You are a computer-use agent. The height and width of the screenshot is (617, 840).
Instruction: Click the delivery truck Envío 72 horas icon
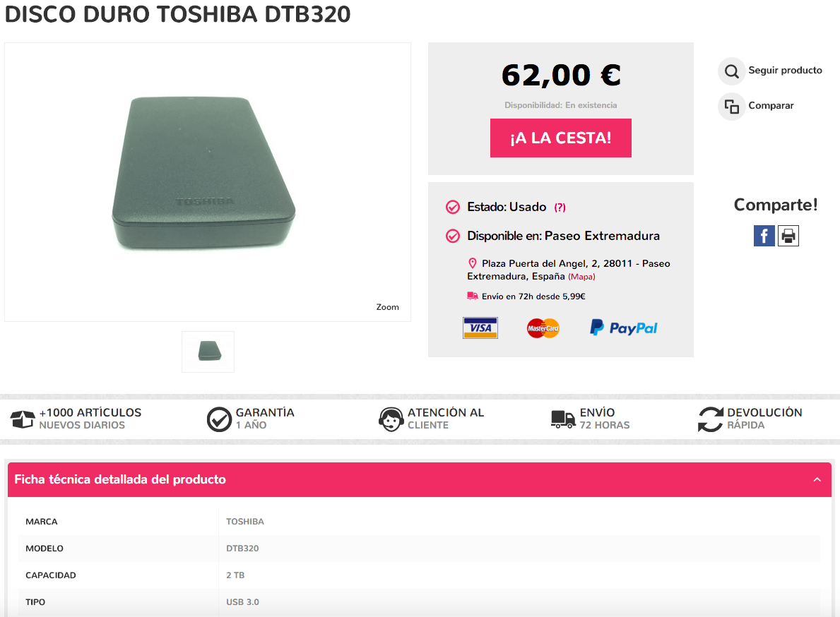[563, 419]
